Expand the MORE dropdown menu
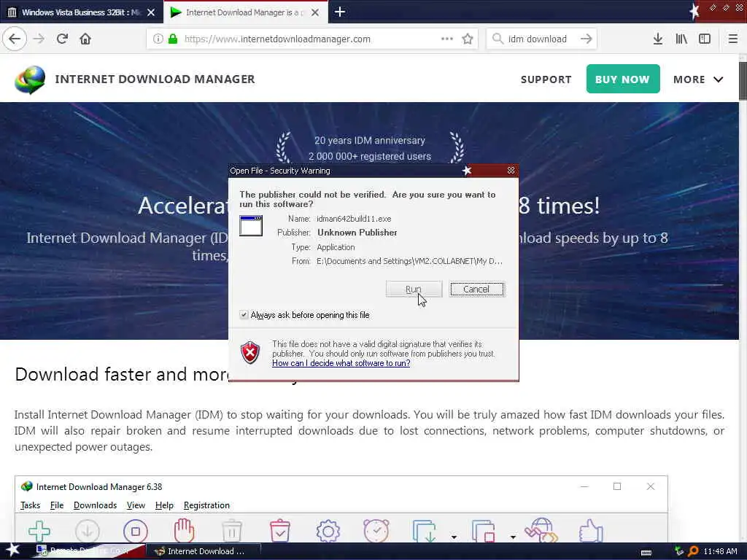This screenshot has width=747, height=560. [x=698, y=79]
